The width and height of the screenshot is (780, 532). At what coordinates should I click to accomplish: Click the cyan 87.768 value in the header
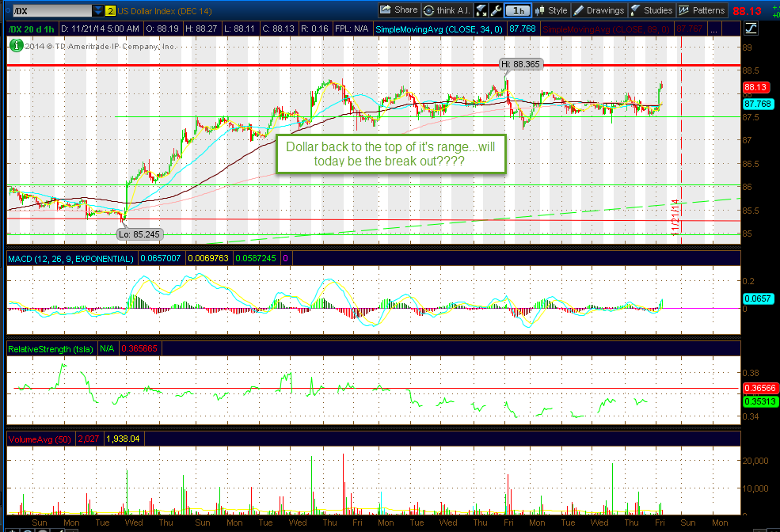tap(523, 28)
